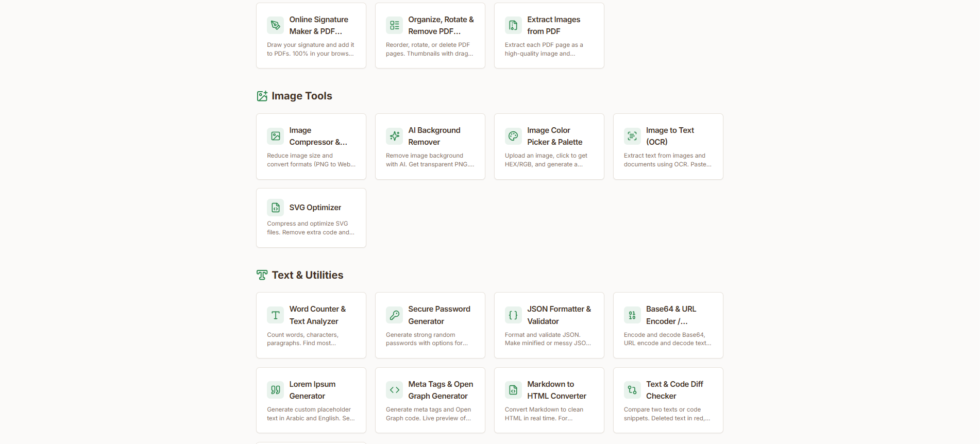Click the Text & Utilities section heading icon
This screenshot has width=980, height=444.
[262, 275]
